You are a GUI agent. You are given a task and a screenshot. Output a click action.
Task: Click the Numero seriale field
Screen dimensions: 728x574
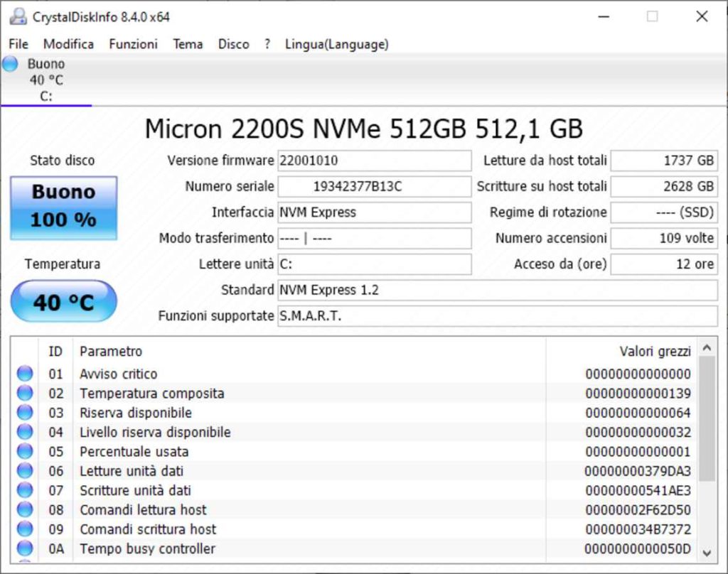[374, 187]
